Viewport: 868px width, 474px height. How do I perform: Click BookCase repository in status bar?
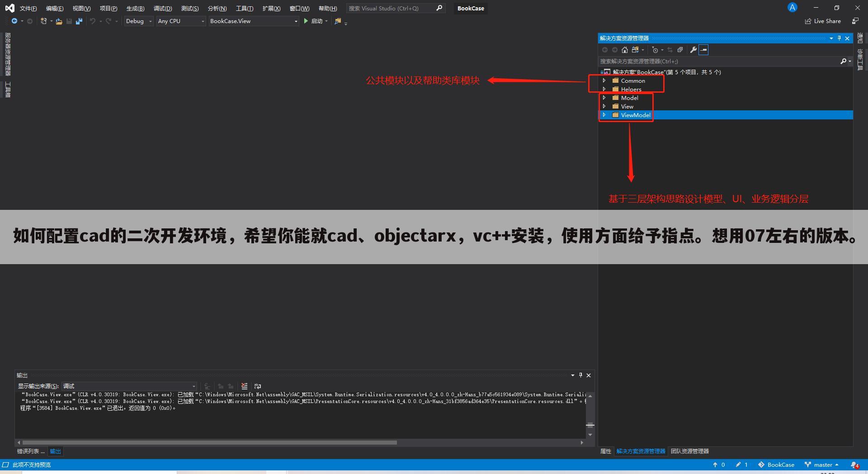(776, 465)
